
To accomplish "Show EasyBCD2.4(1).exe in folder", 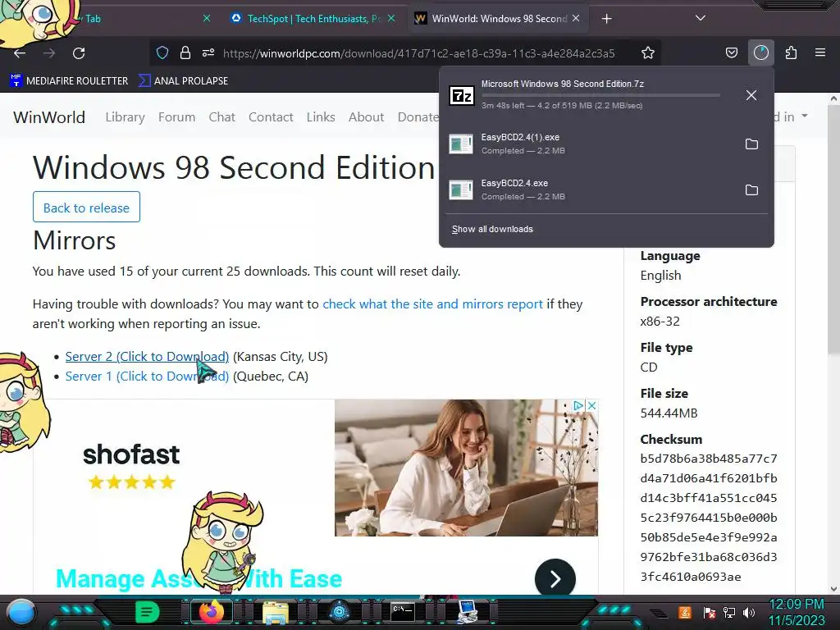I will [751, 144].
